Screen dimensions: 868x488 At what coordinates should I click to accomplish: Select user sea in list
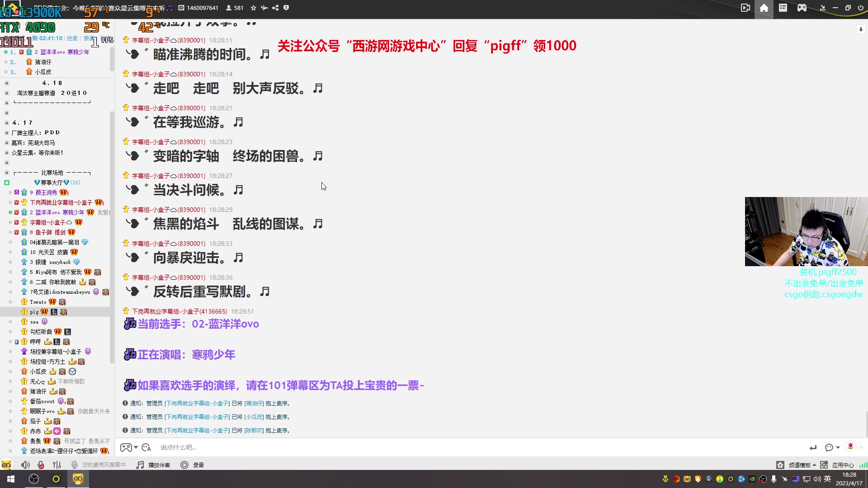point(34,322)
